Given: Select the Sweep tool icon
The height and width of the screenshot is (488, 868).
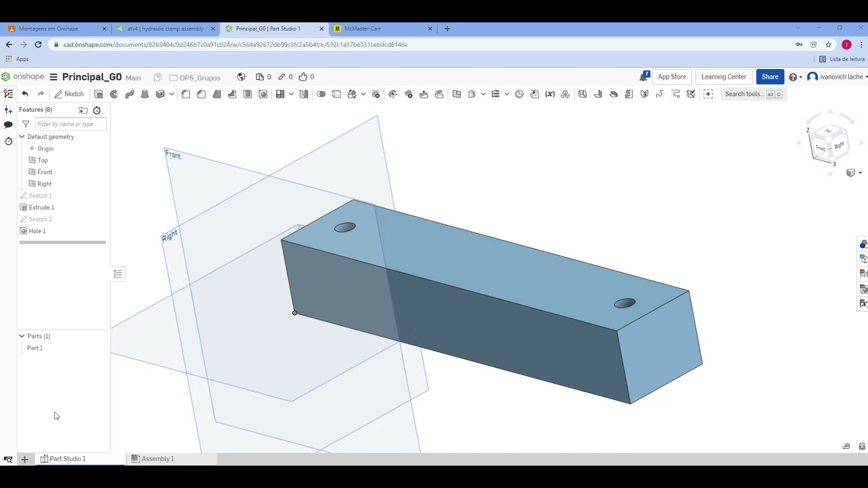Looking at the screenshot, I should 130,94.
